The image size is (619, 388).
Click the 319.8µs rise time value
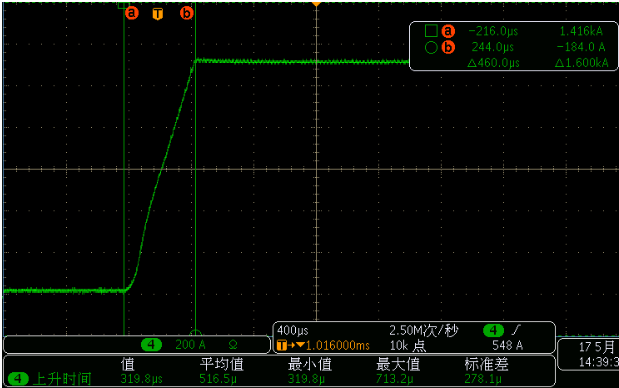tap(141, 379)
